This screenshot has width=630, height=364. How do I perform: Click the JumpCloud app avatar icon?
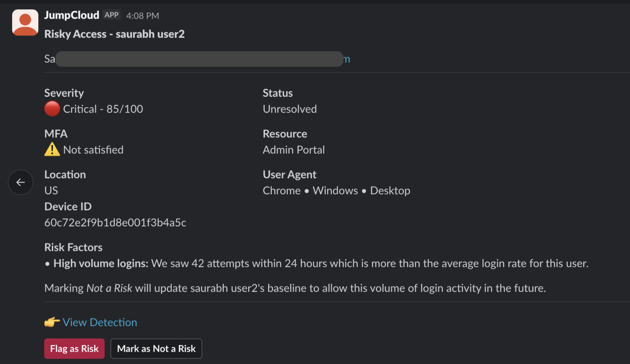25,22
